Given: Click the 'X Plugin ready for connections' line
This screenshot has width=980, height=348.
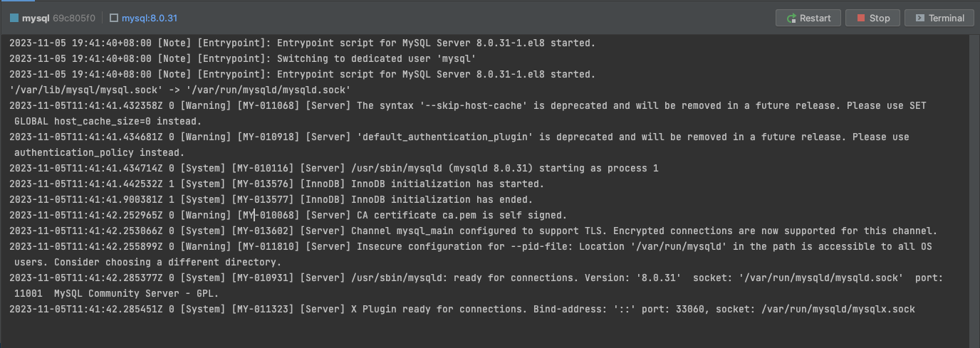Looking at the screenshot, I should tap(462, 309).
